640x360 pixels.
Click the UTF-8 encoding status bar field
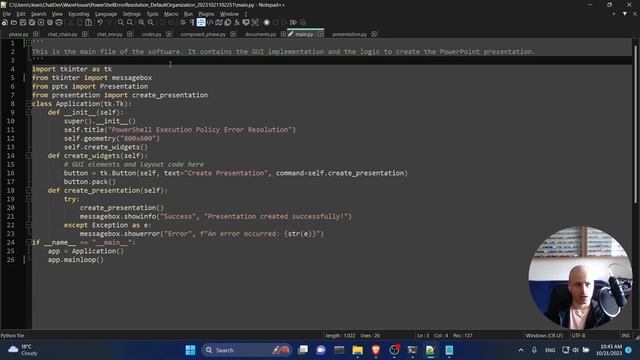(578, 336)
